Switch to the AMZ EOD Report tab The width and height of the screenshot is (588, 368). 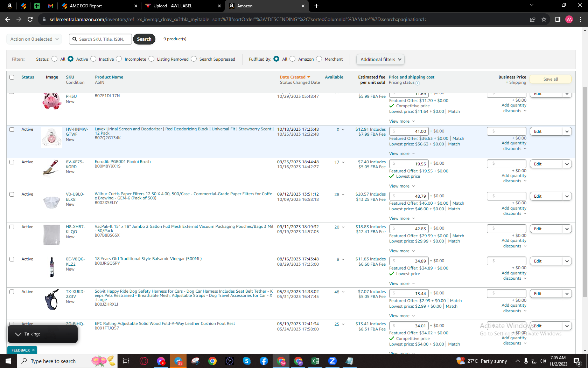99,6
